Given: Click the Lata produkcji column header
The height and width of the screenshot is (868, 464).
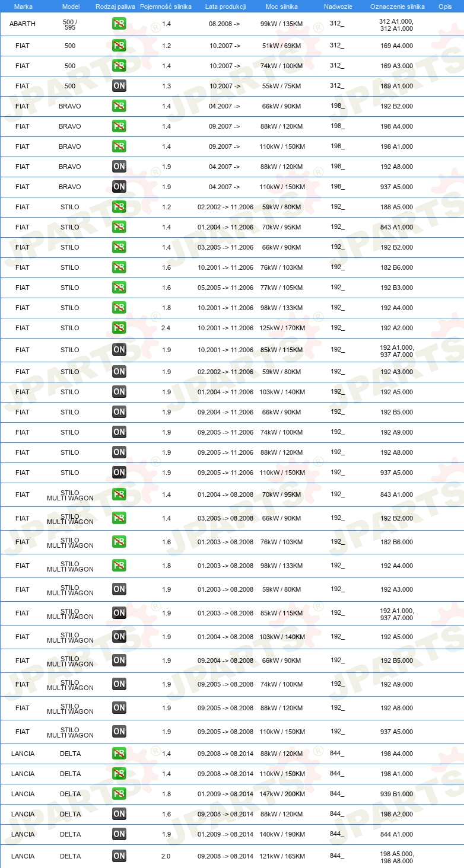Looking at the screenshot, I should tap(225, 7).
